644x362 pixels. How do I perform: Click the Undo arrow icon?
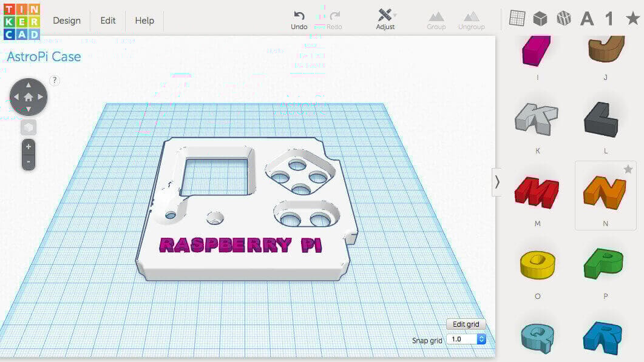pos(299,16)
